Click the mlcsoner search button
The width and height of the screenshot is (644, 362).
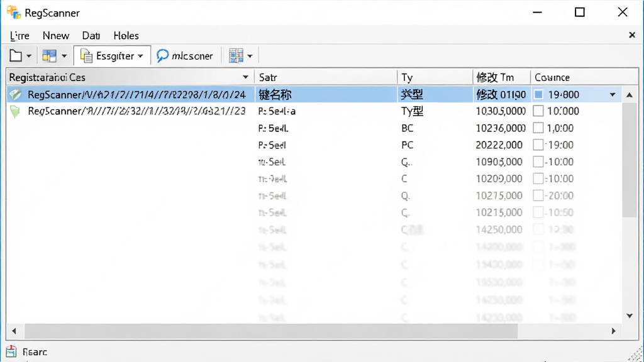[185, 56]
